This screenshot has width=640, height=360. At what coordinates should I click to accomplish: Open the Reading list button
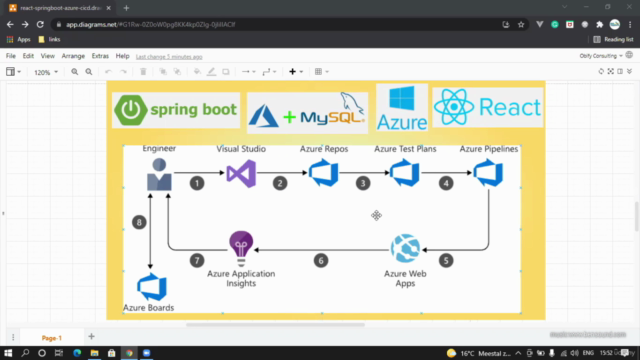click(613, 40)
